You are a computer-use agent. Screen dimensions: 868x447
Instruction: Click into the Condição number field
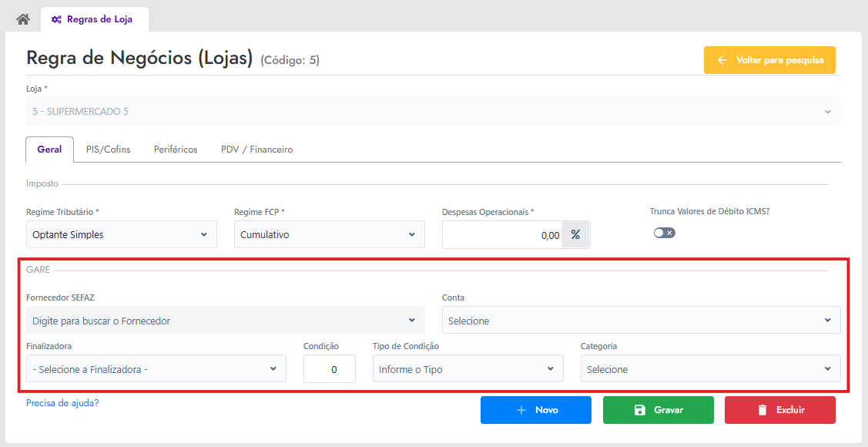click(330, 368)
